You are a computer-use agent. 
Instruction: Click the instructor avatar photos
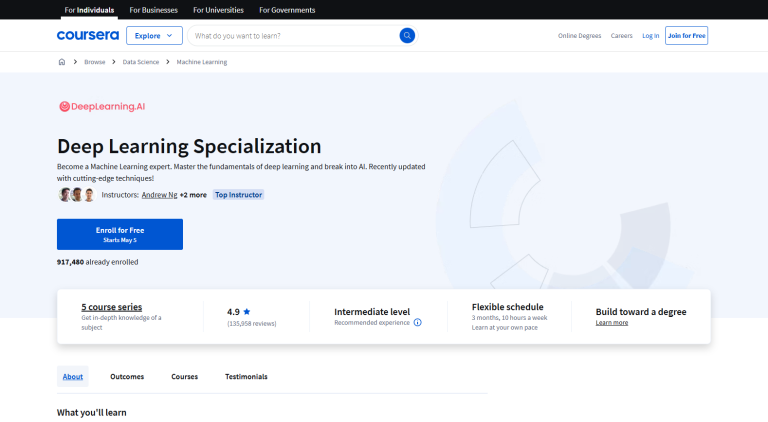77,195
